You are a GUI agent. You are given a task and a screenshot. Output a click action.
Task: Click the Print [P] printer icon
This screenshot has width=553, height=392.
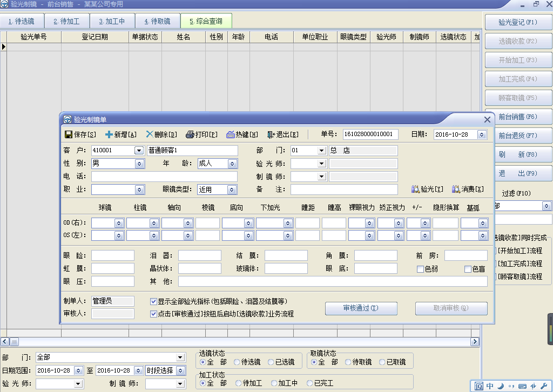click(190, 134)
